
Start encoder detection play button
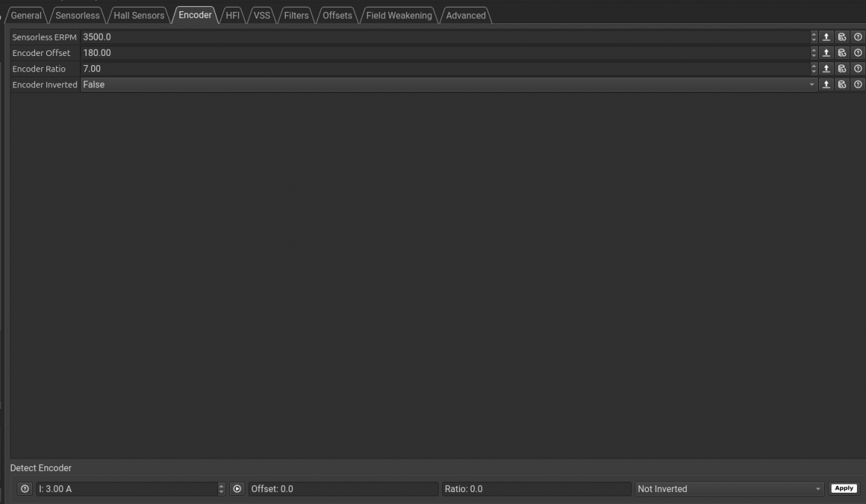[238, 489]
